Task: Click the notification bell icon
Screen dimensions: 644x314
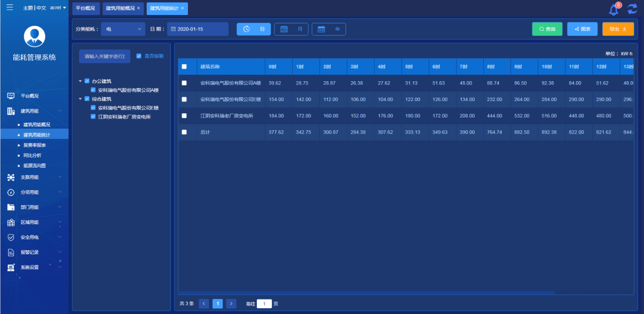Action: click(x=614, y=9)
